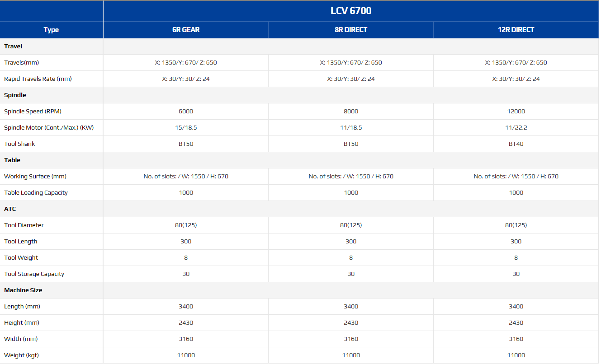Click Height 2430 under 6R GEAR
This screenshot has width=601, height=364.
186,322
